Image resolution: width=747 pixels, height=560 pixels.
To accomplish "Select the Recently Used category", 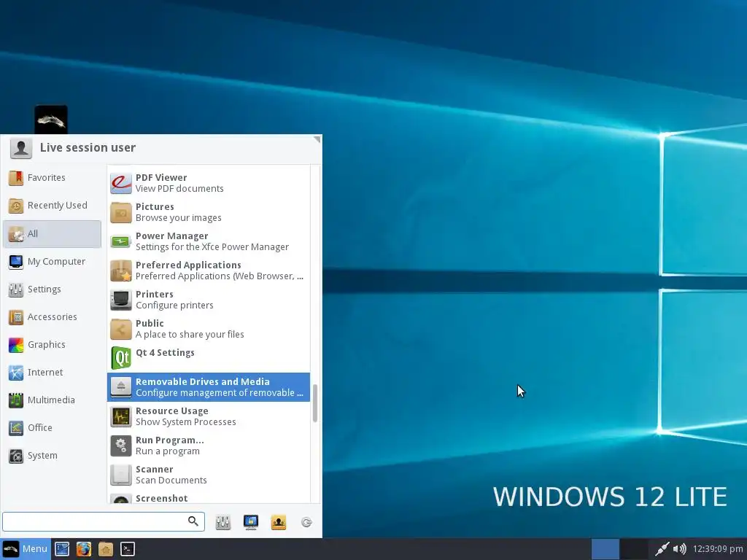I will (x=53, y=206).
